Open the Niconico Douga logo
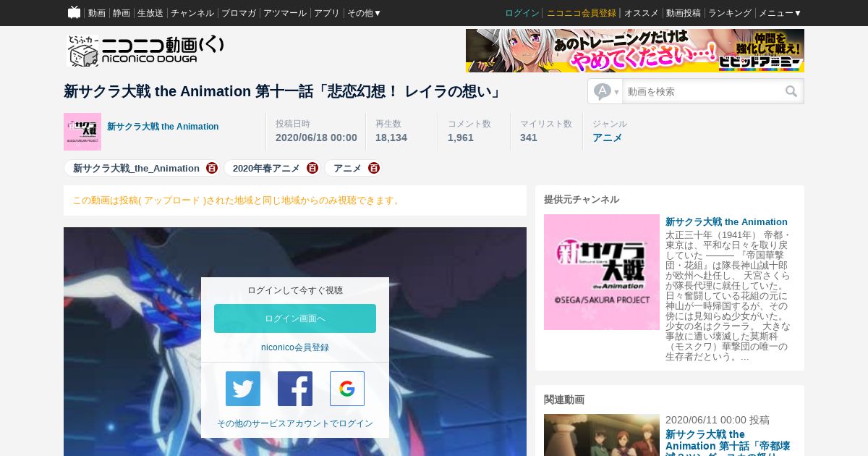Screen dimensions: 868x456 pyautogui.click(x=145, y=50)
